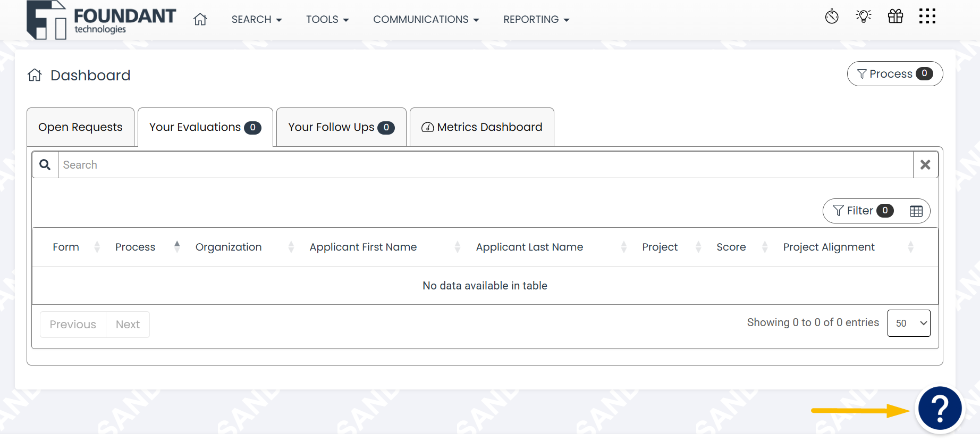The height and width of the screenshot is (440, 980).
Task: Expand the SEARCH menu
Action: click(257, 20)
